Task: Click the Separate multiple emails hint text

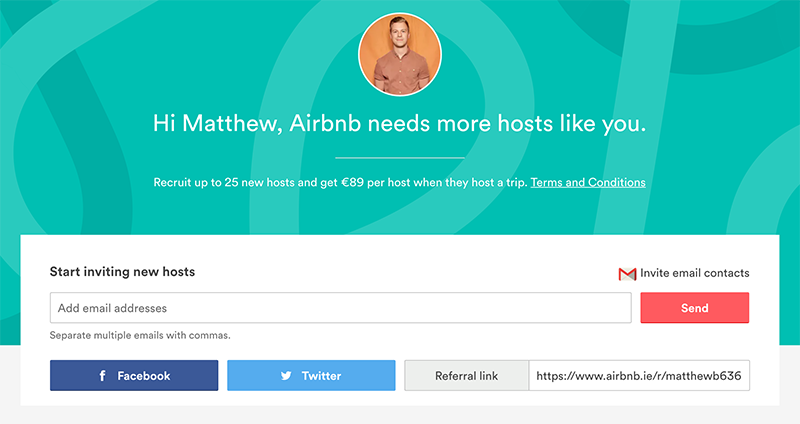Action: click(140, 335)
